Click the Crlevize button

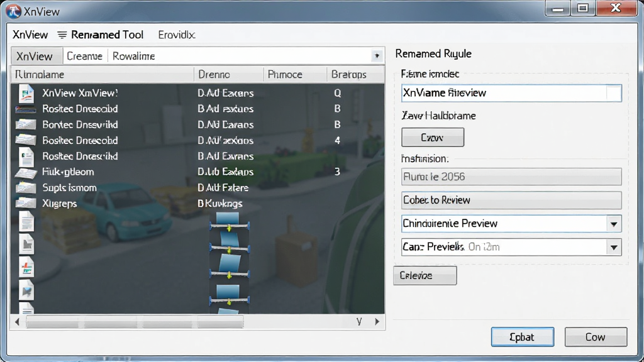click(425, 275)
